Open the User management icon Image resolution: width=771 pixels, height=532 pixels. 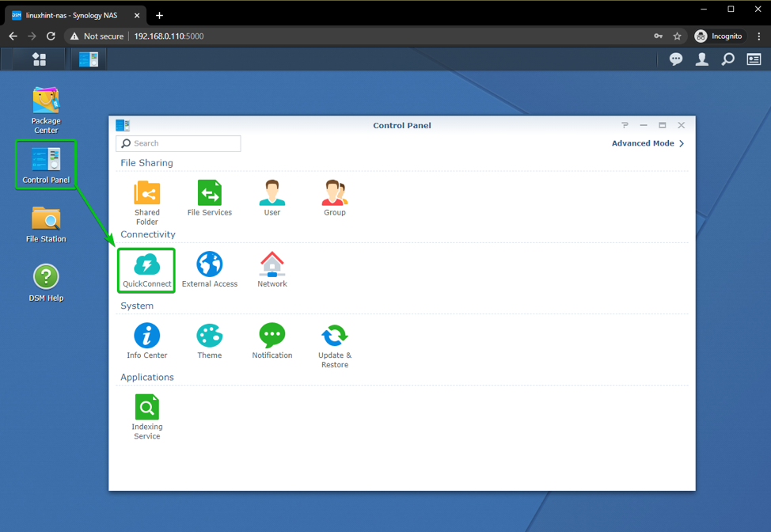(272, 198)
